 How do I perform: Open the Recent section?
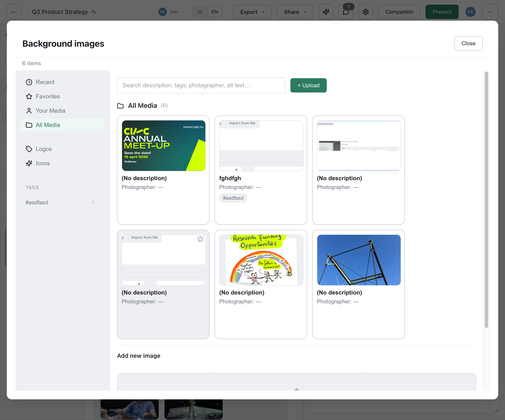click(x=62, y=82)
